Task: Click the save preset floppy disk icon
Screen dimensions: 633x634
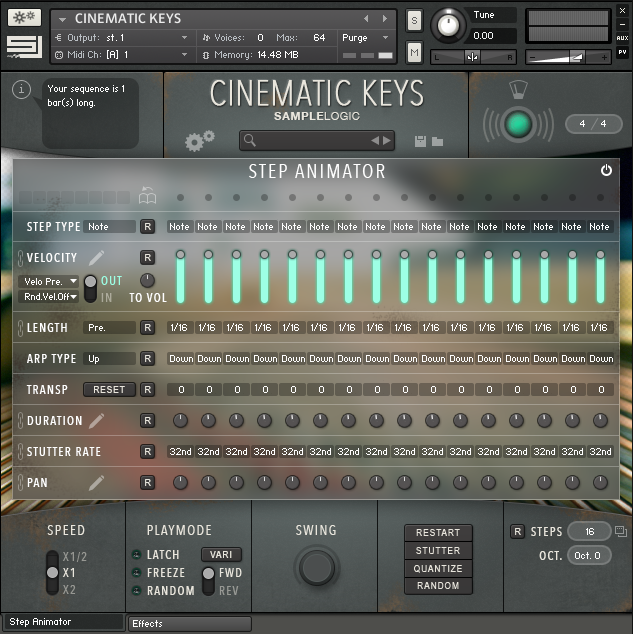Action: pyautogui.click(x=420, y=141)
